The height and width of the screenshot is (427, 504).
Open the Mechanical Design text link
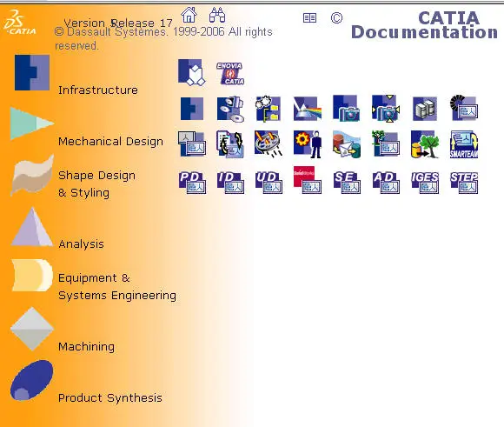pyautogui.click(x=110, y=142)
